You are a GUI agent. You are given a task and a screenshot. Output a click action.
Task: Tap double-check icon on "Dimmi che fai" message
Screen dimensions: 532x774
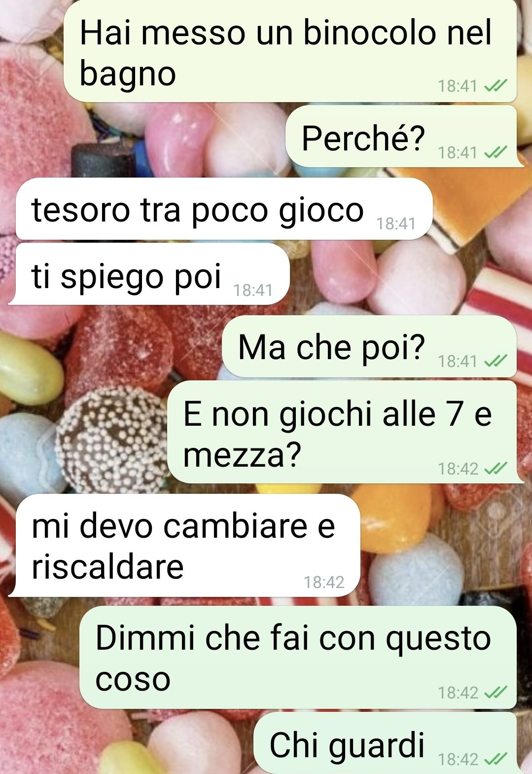[x=496, y=693]
